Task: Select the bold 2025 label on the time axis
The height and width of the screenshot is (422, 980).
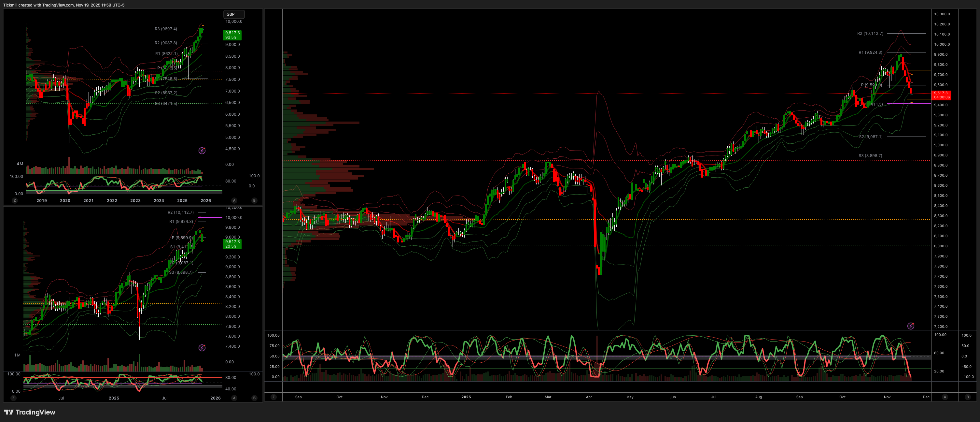Action: [466, 397]
